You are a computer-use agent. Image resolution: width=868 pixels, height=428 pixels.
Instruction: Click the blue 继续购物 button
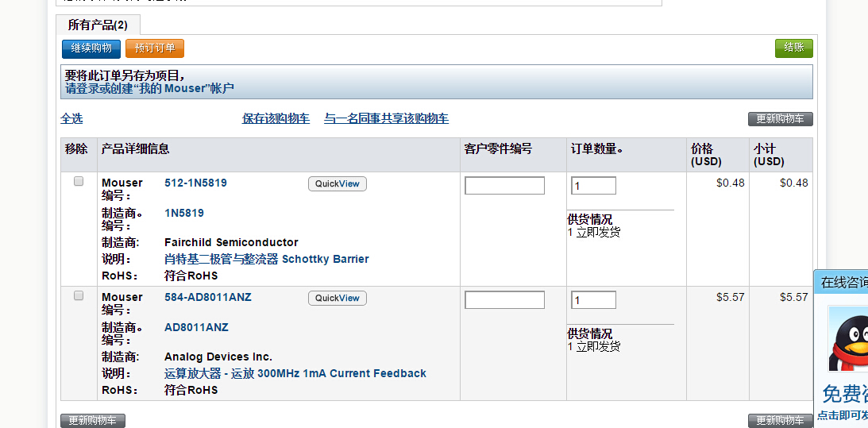91,48
